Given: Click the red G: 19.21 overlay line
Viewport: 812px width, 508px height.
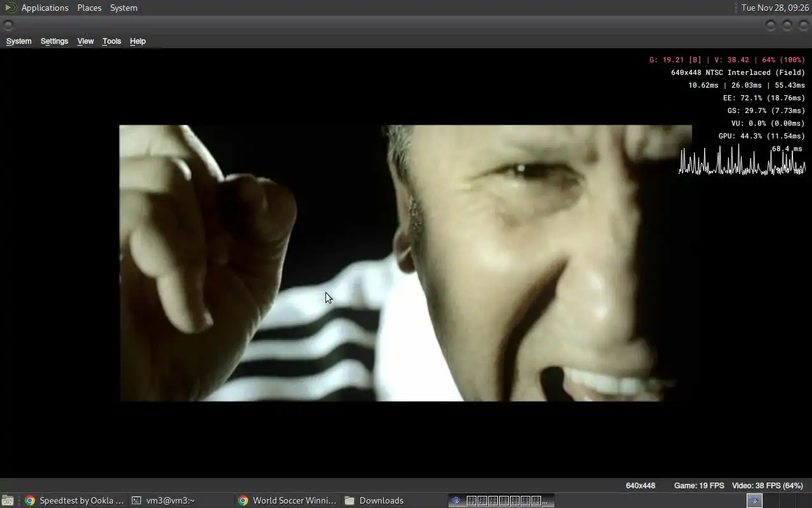Looking at the screenshot, I should click(727, 60).
